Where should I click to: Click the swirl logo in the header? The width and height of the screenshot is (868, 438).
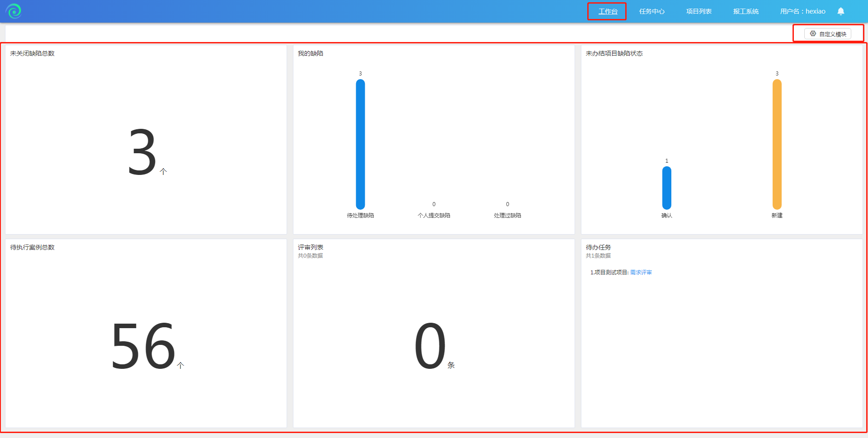tap(14, 11)
